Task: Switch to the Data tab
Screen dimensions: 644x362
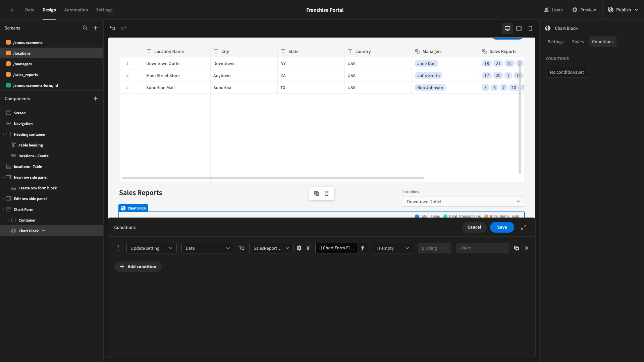Action: 30,10
